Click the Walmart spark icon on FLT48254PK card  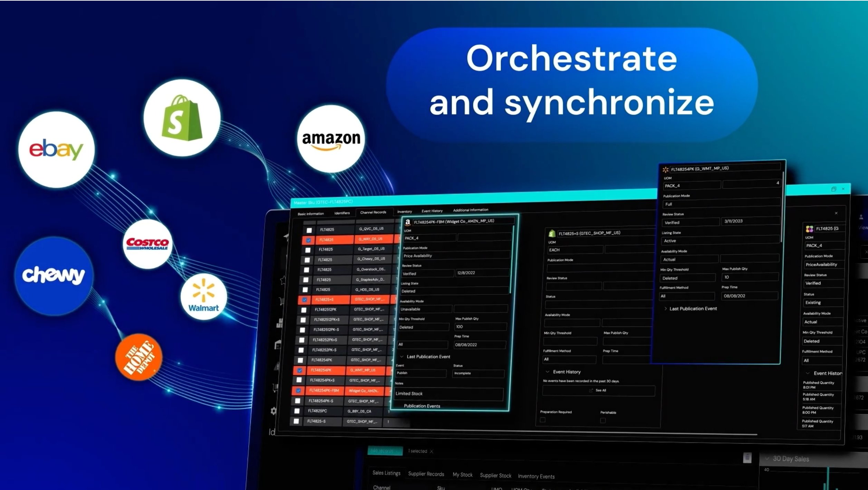(x=665, y=169)
